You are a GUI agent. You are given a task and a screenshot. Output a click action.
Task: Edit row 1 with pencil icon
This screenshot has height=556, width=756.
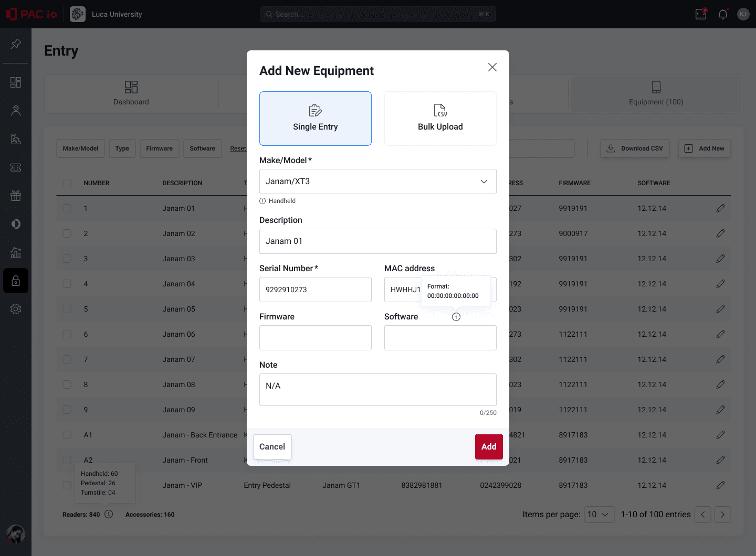click(x=720, y=208)
